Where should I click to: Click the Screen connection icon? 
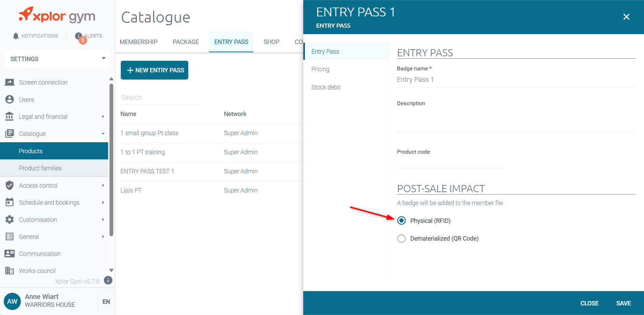pyautogui.click(x=10, y=83)
